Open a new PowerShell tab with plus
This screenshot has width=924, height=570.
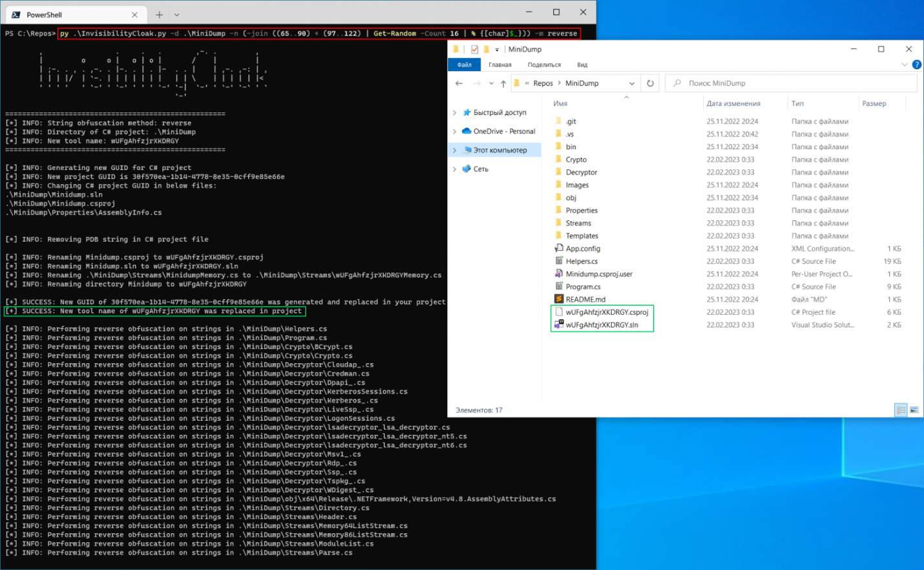pyautogui.click(x=159, y=14)
